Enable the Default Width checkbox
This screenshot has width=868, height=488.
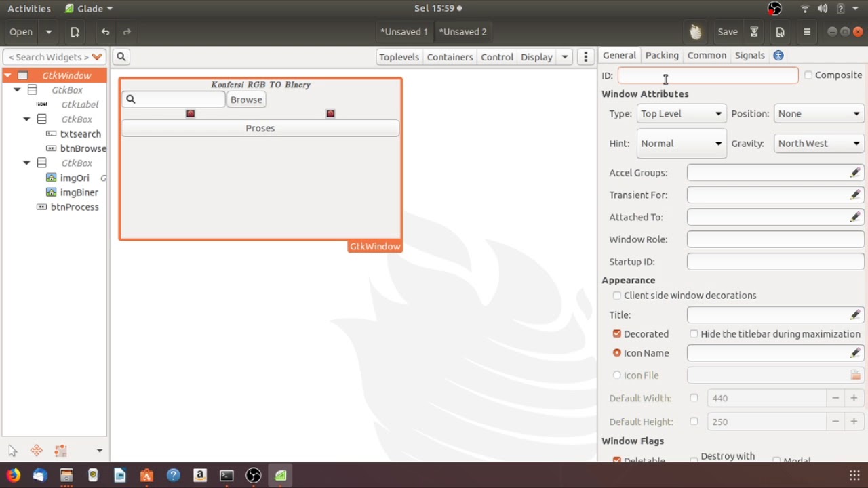coord(694,399)
